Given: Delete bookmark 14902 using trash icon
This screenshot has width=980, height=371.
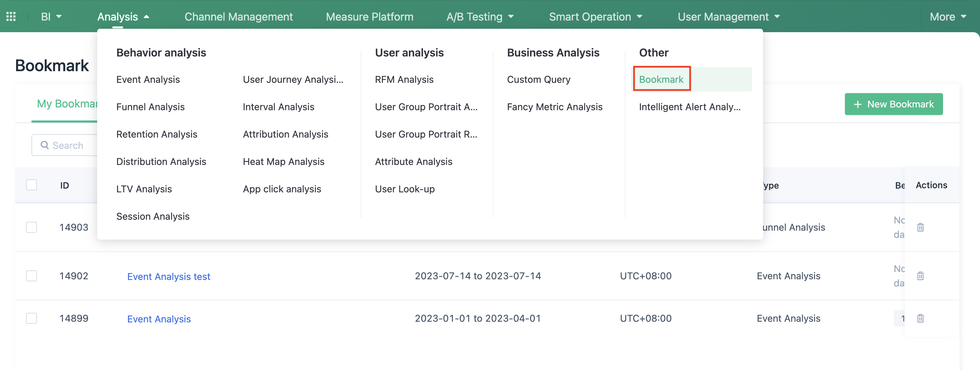Looking at the screenshot, I should point(921,276).
